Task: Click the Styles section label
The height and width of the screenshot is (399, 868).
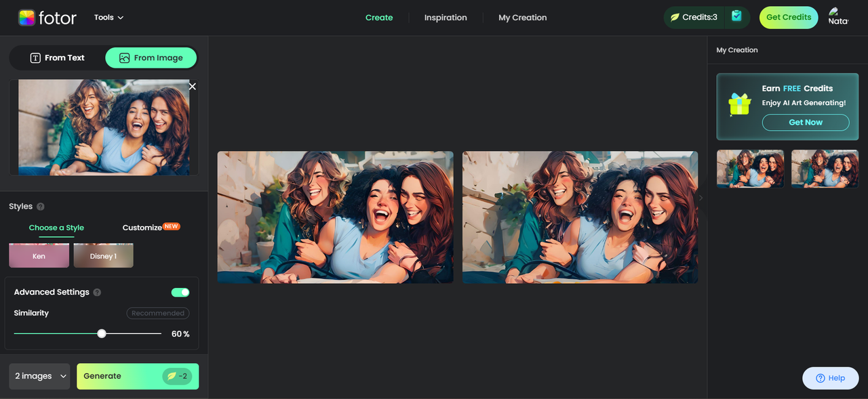Action: [x=20, y=207]
